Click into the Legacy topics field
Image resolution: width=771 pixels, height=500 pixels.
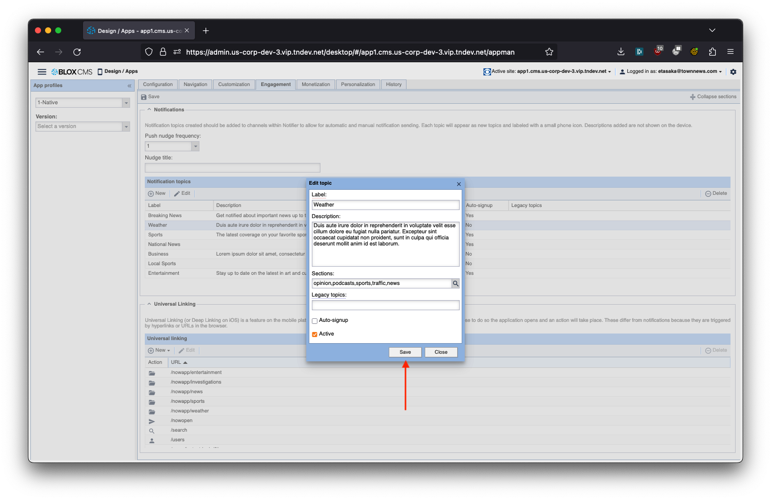point(385,305)
